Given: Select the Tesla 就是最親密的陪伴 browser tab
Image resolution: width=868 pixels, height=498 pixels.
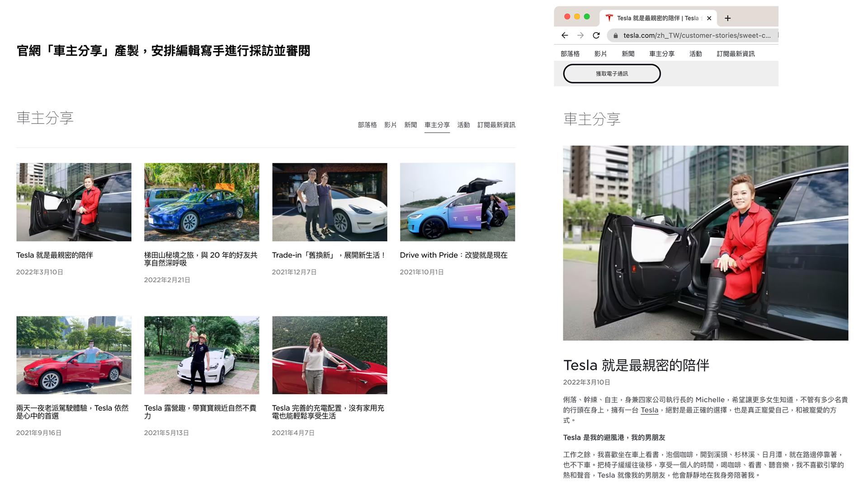Looking at the screenshot, I should click(658, 18).
